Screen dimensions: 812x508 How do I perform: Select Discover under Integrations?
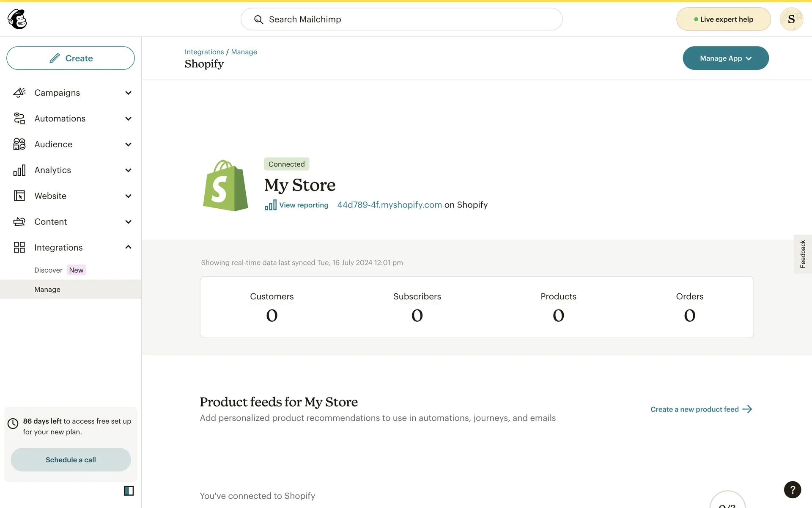pyautogui.click(x=48, y=270)
